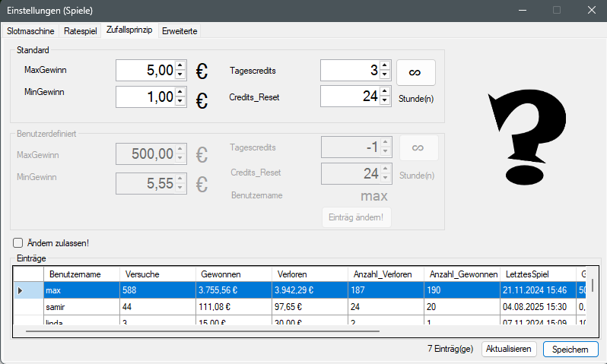Sort by Benutzername column header
Viewport: 607px width, 364px height.
tap(81, 274)
